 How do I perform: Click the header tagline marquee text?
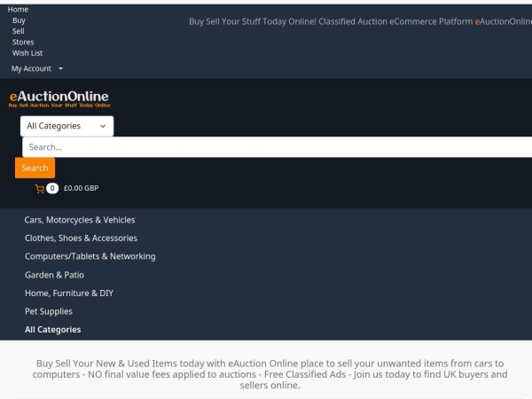tap(360, 21)
